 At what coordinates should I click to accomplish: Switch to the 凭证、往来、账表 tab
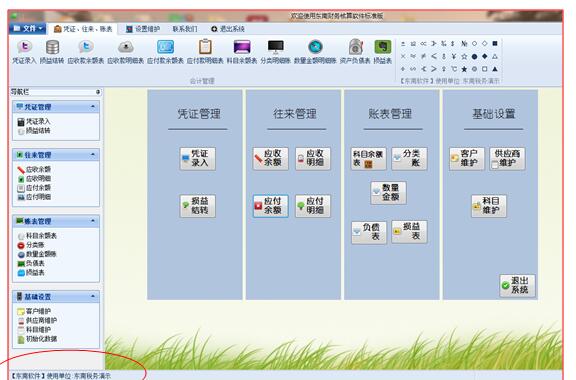pos(83,29)
